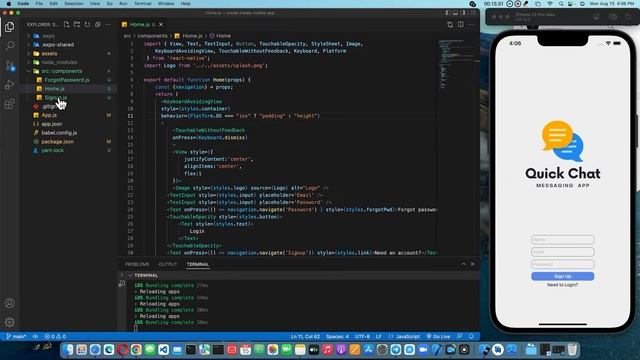
Task: Maximize the terminal panel with the chevron
Action: pyautogui.click(x=463, y=264)
